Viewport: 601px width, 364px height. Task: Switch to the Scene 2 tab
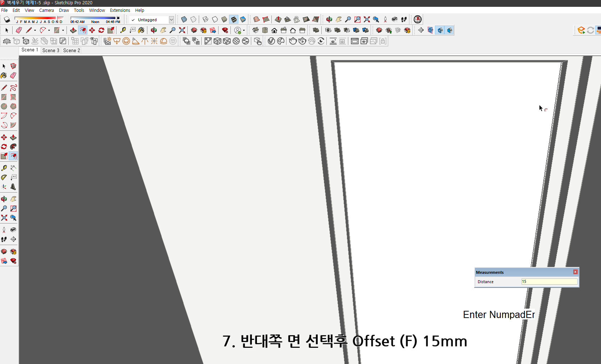(71, 50)
